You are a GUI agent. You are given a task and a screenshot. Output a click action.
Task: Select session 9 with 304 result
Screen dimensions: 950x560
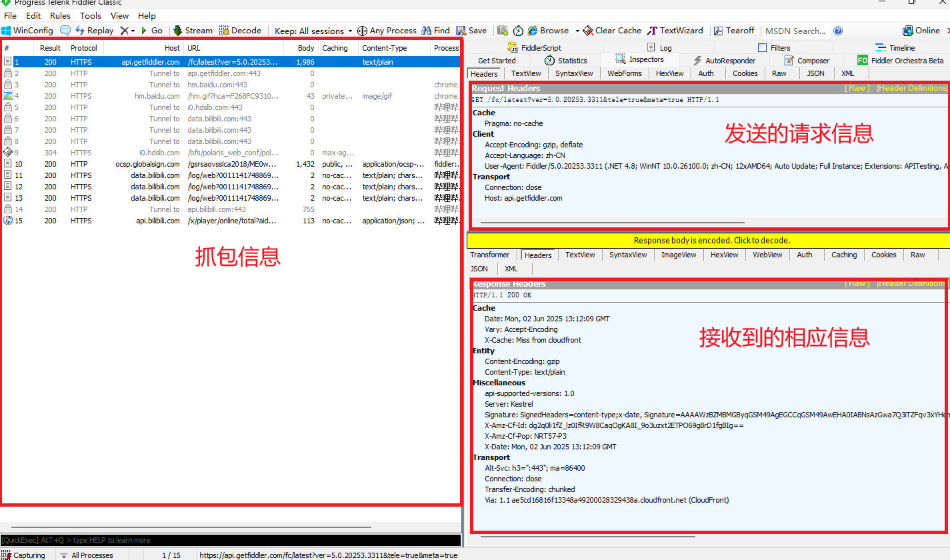tap(230, 153)
